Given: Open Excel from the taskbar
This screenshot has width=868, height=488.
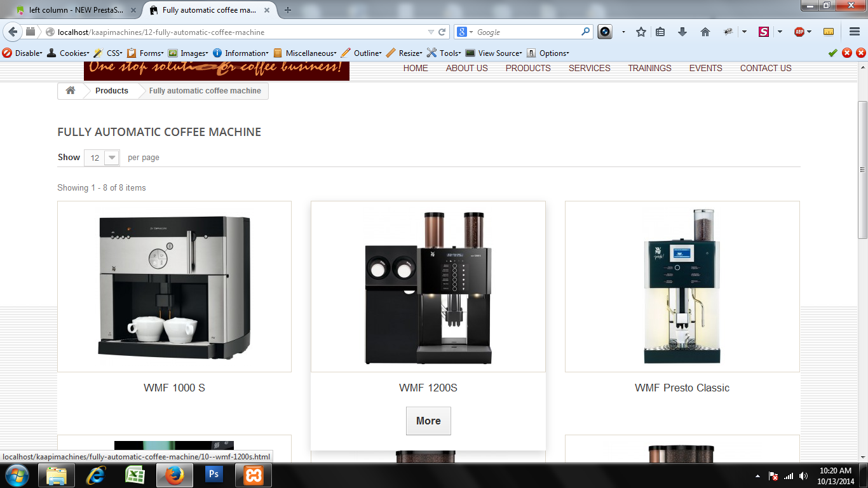Looking at the screenshot, I should tap(135, 475).
